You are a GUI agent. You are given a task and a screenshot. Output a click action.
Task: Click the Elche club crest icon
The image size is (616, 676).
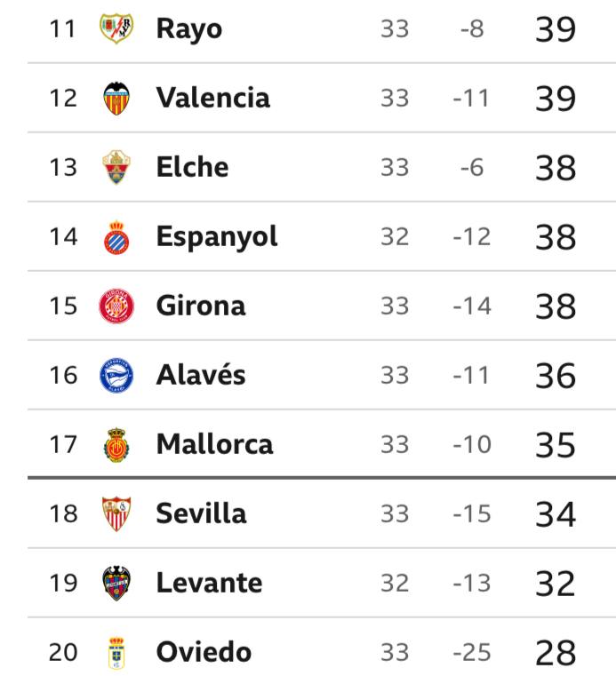click(116, 167)
